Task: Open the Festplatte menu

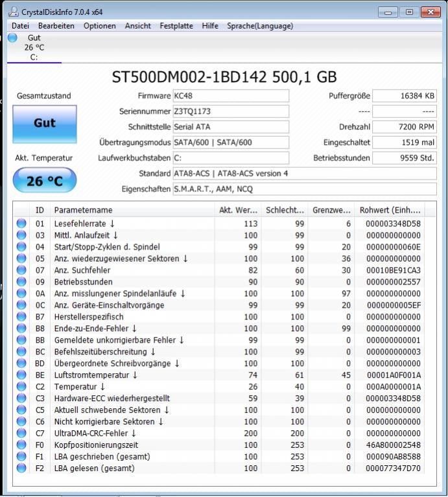Action: 176,26
